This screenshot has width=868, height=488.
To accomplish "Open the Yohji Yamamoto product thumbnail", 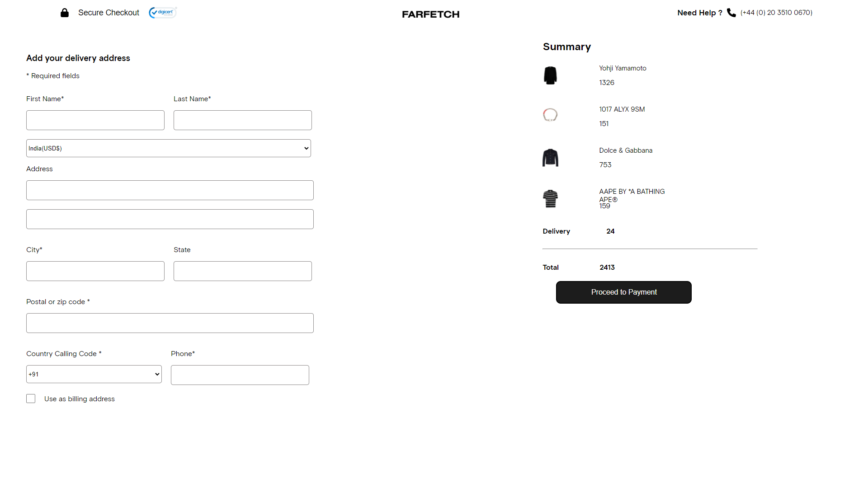I will (550, 75).
